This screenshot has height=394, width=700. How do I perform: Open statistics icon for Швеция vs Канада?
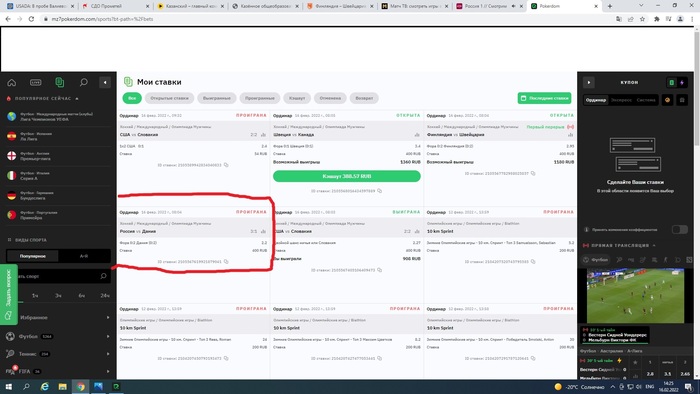click(x=417, y=135)
